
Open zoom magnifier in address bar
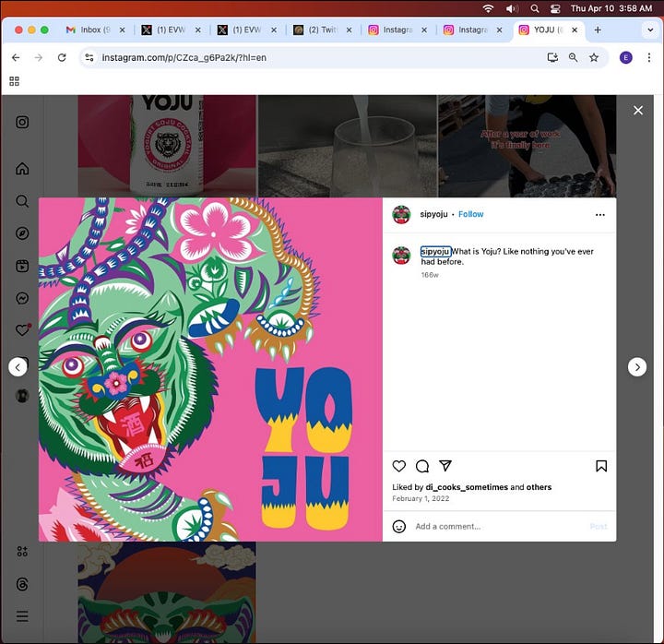tap(573, 57)
